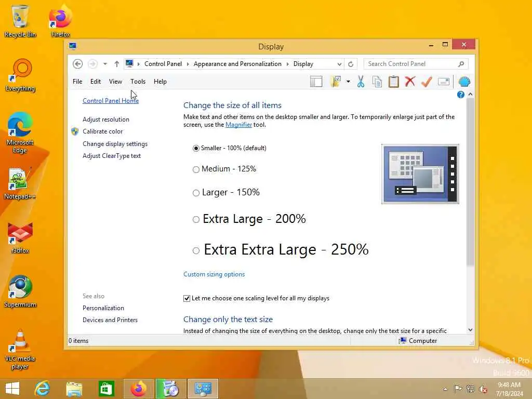Click the folder options checklist icon

tap(336, 82)
